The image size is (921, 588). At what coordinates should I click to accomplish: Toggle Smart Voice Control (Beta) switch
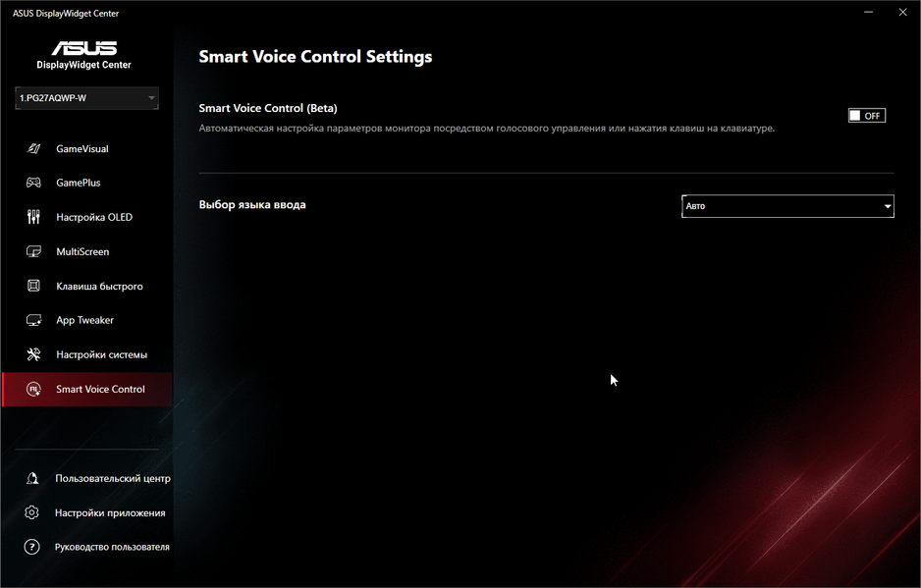(866, 116)
